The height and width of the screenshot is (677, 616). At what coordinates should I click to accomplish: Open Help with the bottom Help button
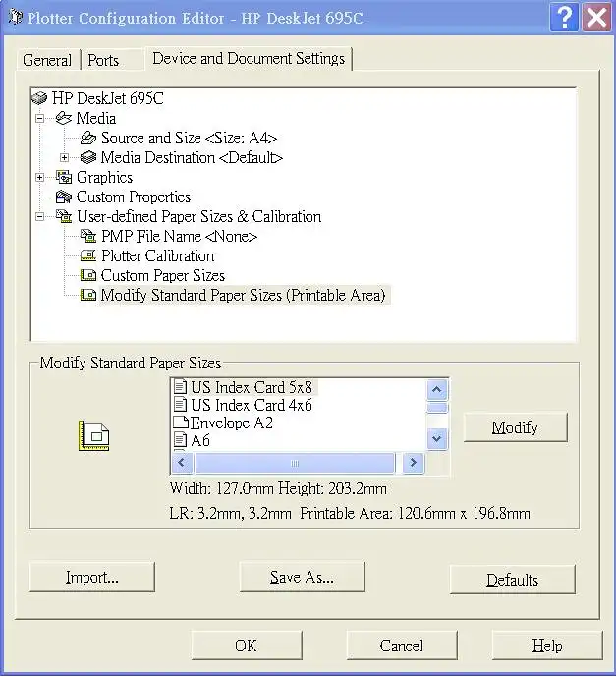547,646
